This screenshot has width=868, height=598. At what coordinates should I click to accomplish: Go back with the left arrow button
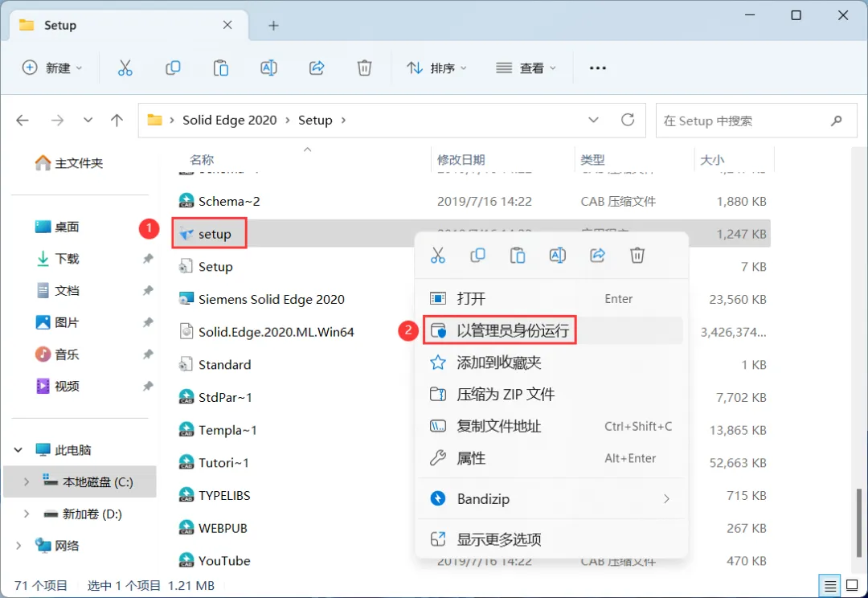23,120
